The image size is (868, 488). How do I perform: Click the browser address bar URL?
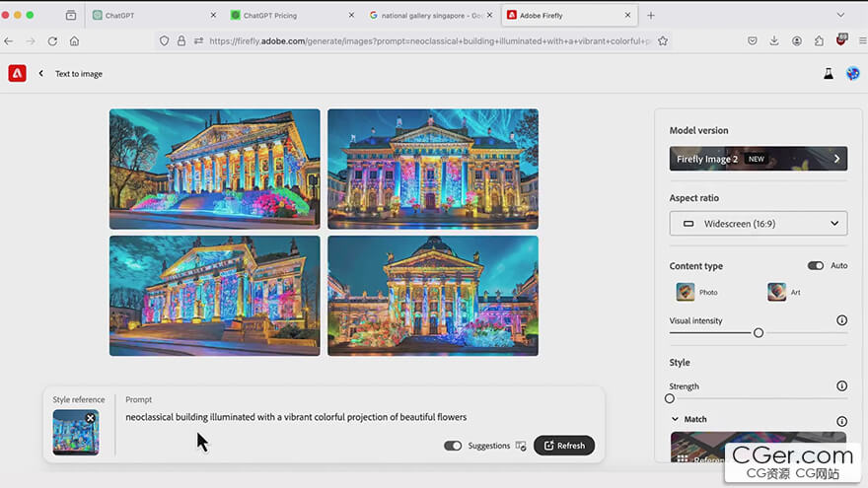[x=429, y=41]
